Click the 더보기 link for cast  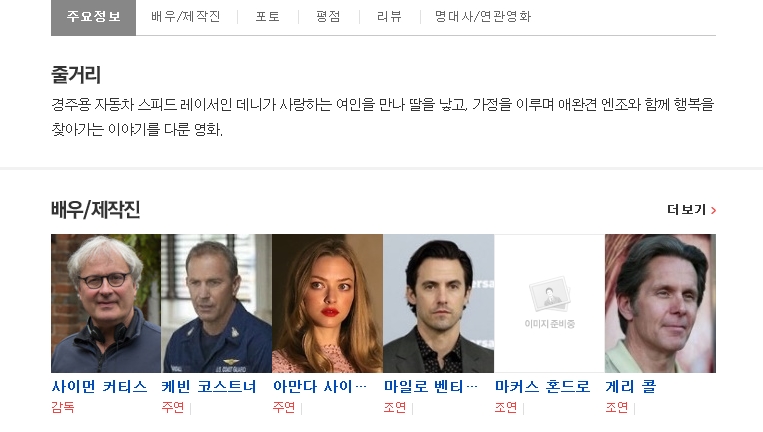tap(687, 210)
